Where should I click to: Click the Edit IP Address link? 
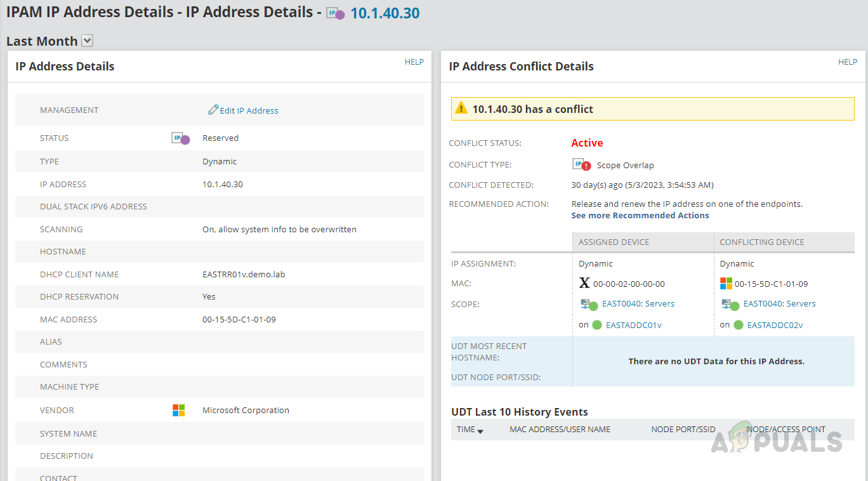(x=249, y=110)
